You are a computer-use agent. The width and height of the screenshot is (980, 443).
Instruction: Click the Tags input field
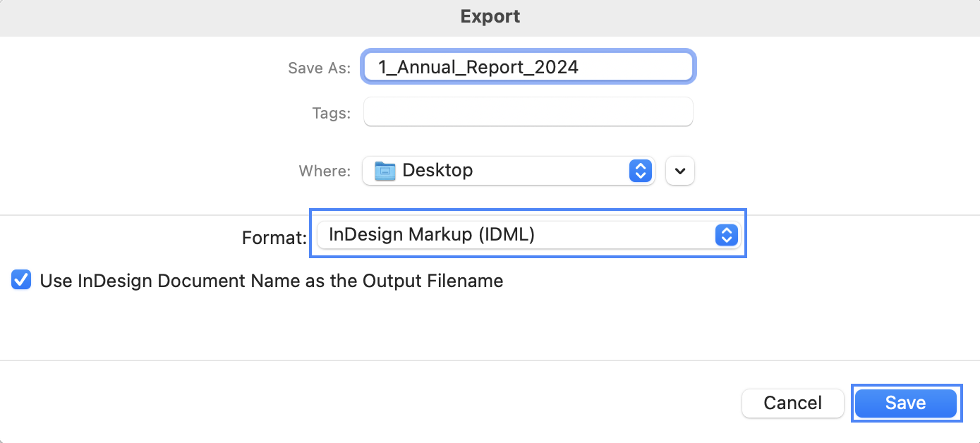coord(528,112)
